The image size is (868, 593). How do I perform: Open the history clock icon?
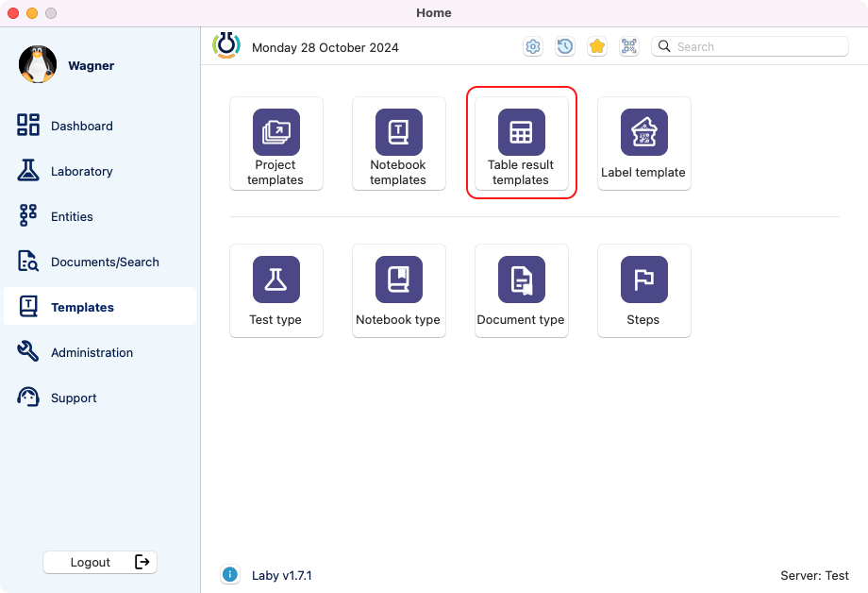click(x=564, y=46)
